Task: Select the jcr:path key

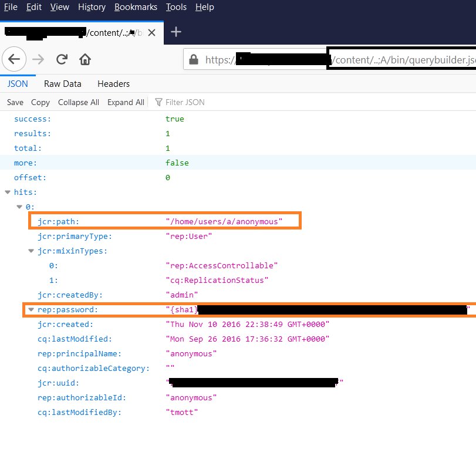Action: pos(58,222)
